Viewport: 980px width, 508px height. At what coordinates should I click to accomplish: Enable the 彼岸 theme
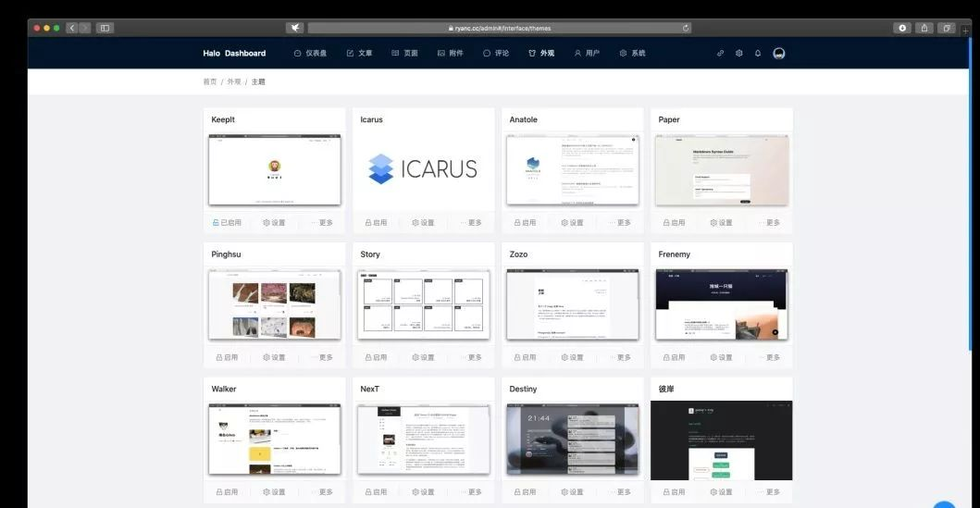[x=674, y=491]
